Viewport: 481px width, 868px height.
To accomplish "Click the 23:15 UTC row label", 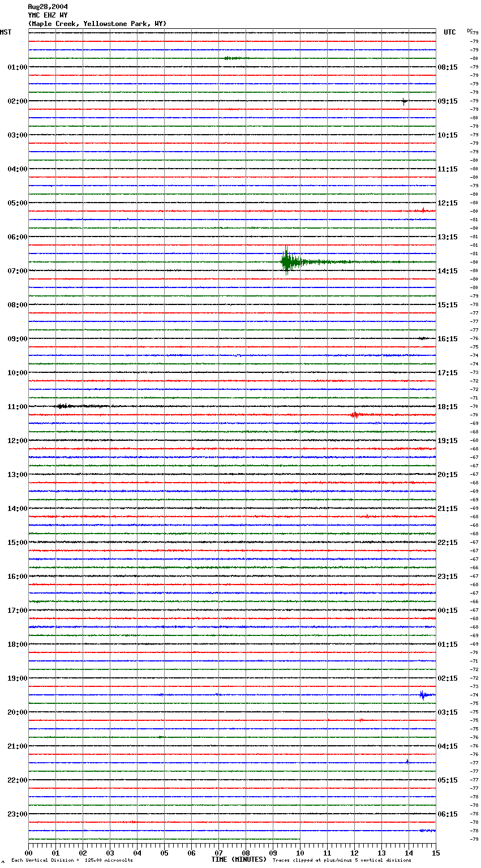I will pos(448,577).
